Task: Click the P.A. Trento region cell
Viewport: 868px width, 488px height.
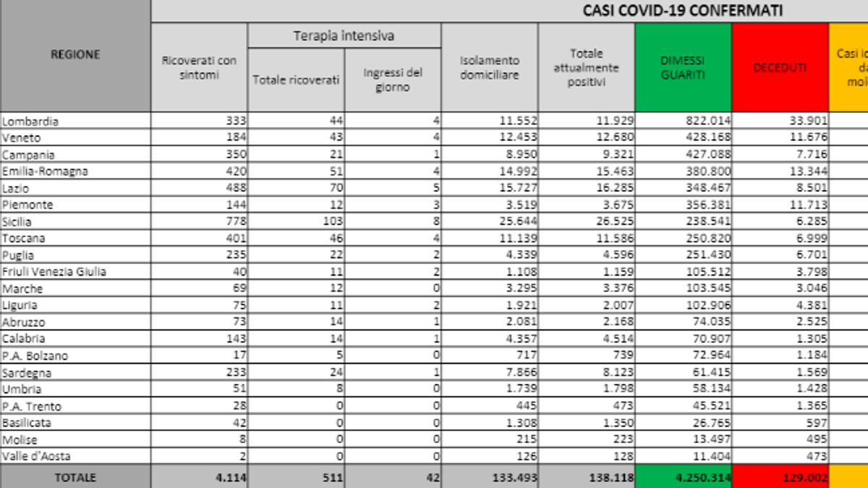Action: pyautogui.click(x=75, y=406)
